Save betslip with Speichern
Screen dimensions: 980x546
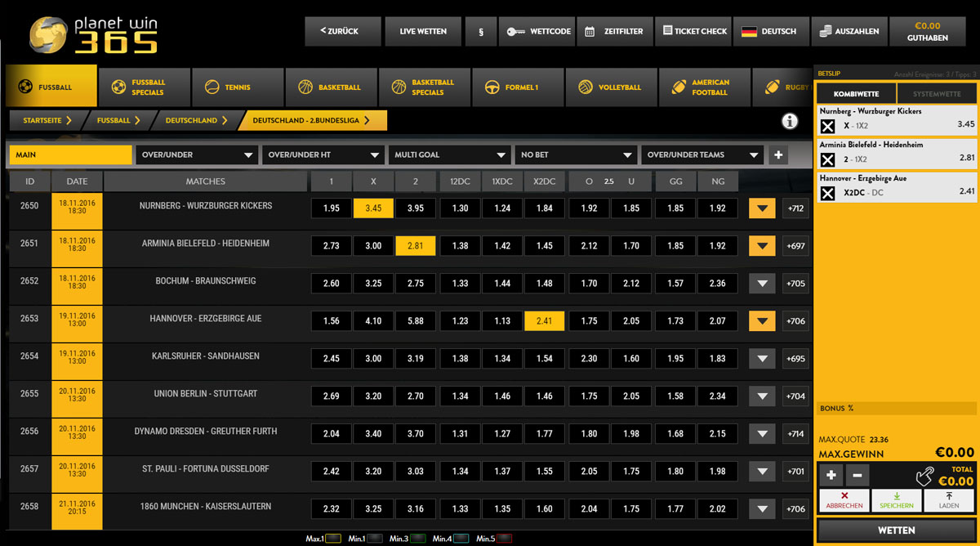[x=897, y=500]
